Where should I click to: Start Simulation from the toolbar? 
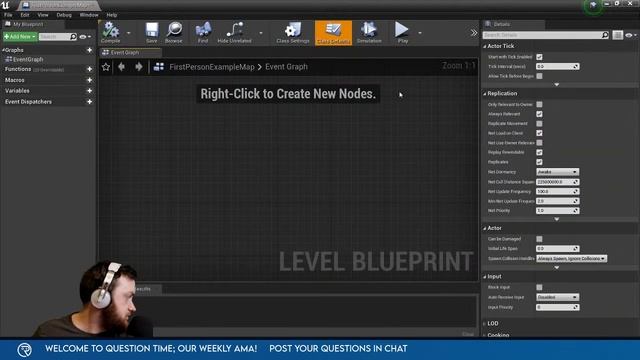369,32
